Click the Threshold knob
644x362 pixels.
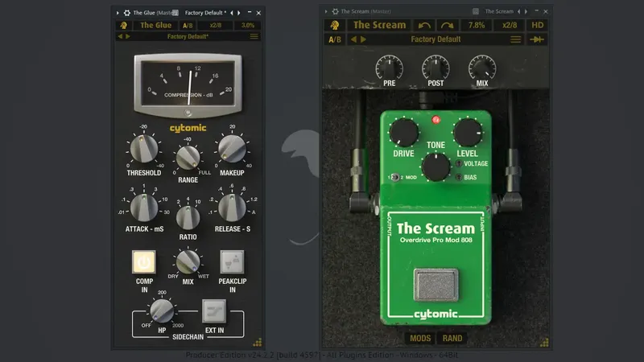tap(144, 149)
